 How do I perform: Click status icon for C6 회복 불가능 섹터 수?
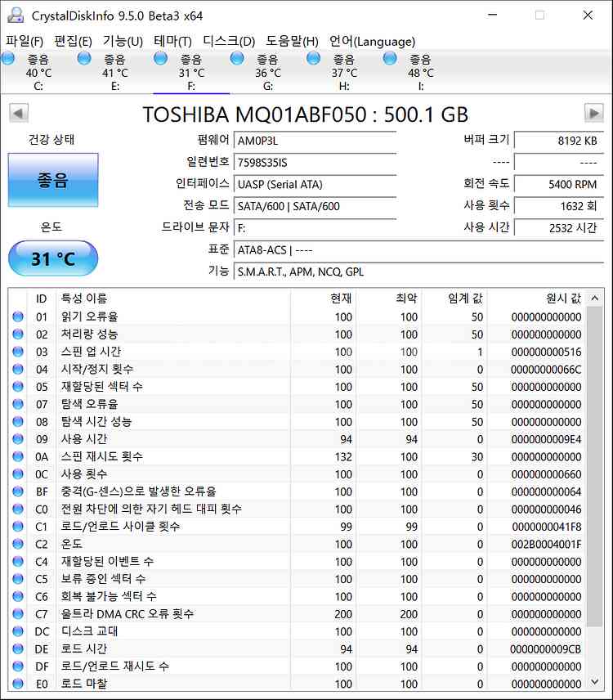click(x=18, y=596)
